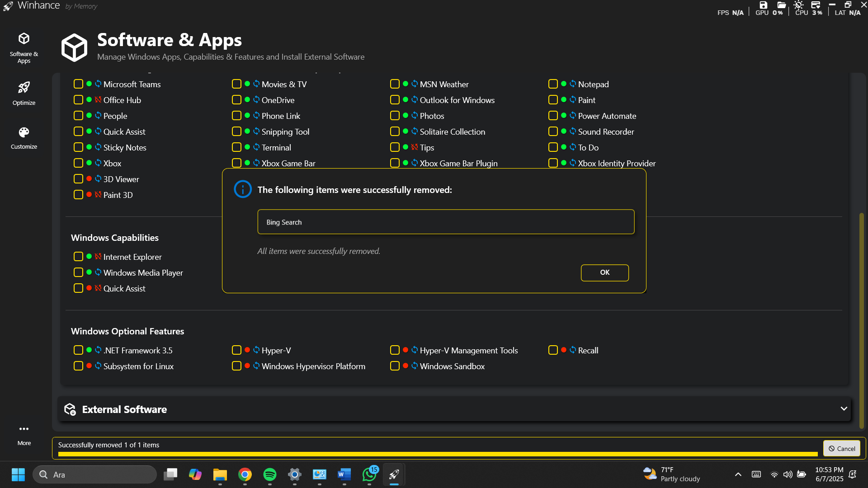The image size is (868, 488).
Task: Check the MSN Weather checkbox
Action: (x=395, y=84)
